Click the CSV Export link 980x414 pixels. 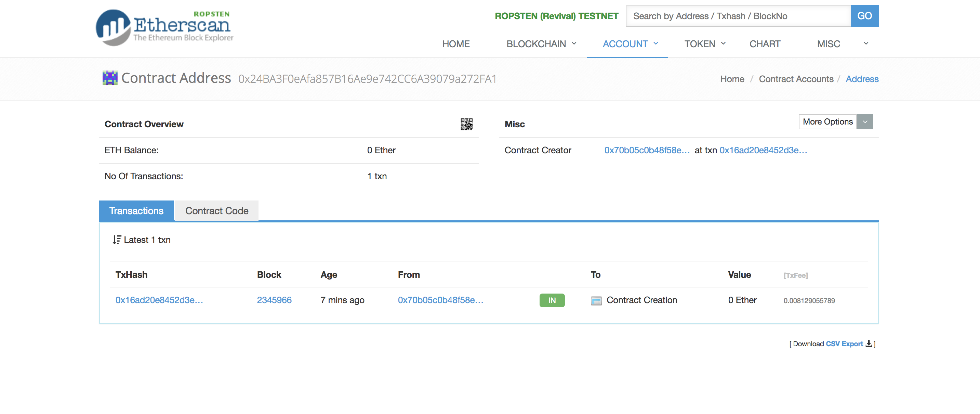(x=844, y=344)
